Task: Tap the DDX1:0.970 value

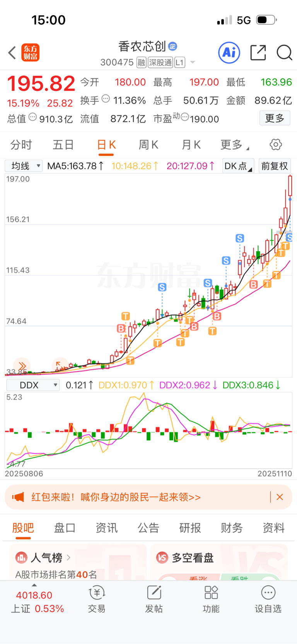Action: (x=126, y=385)
